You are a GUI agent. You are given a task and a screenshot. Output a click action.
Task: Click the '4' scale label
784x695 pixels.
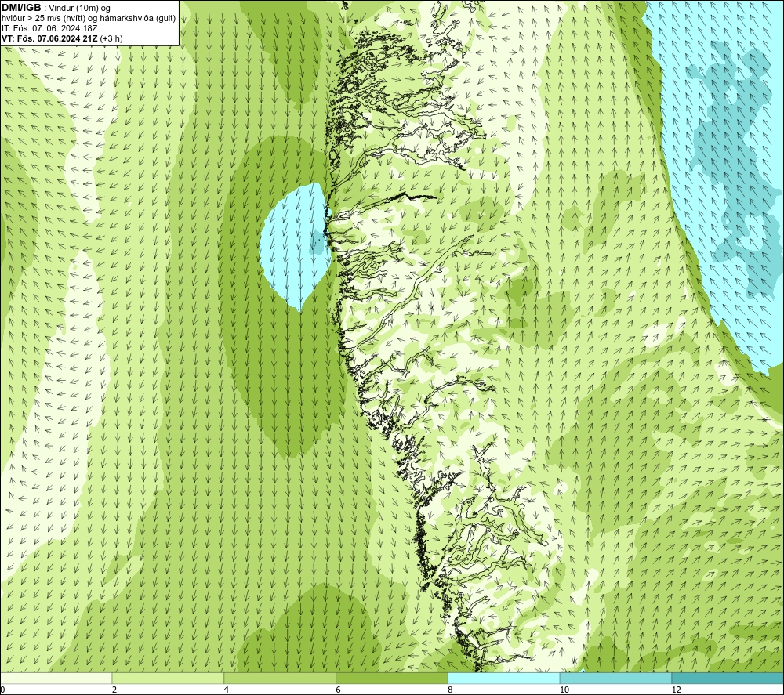(227, 690)
